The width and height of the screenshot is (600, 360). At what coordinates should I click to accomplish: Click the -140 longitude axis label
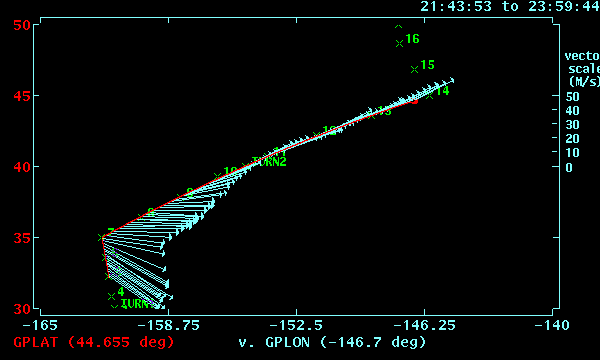point(552,326)
